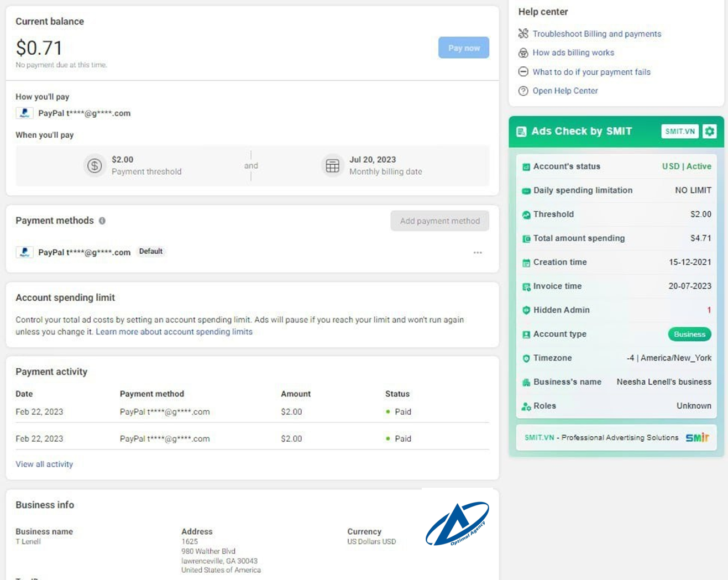The height and width of the screenshot is (580, 728).
Task: Click the lawrenceville, GA 30043 address line
Action: tap(219, 561)
